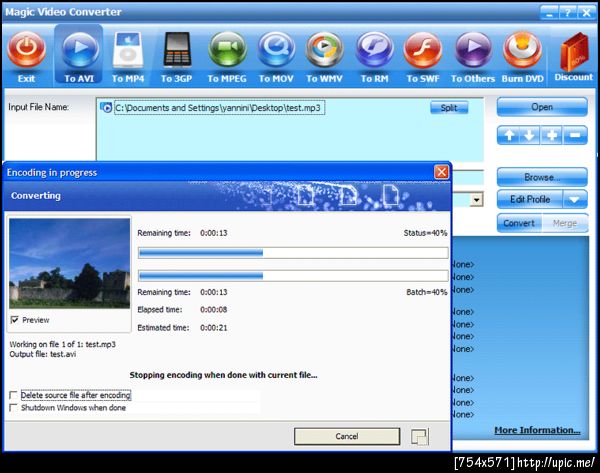Click the Input File Name label
Viewport: 600px width, 473px height.
click(x=38, y=107)
